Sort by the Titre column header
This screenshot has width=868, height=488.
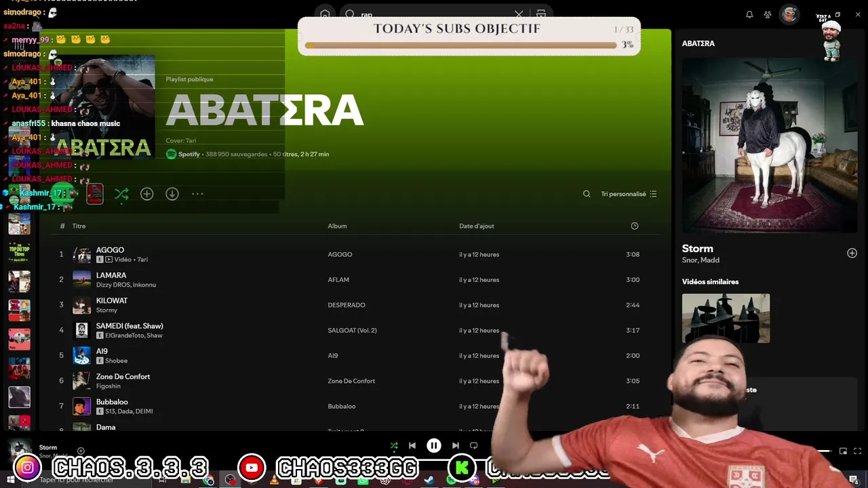pyautogui.click(x=79, y=226)
